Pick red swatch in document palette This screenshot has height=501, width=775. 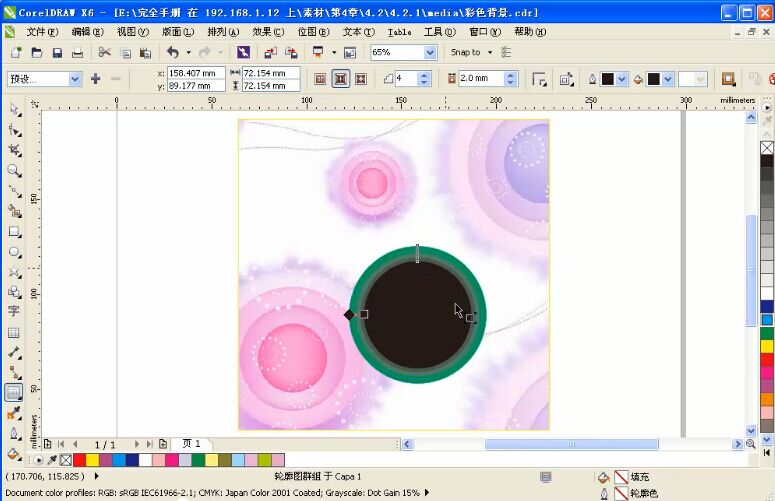80,460
